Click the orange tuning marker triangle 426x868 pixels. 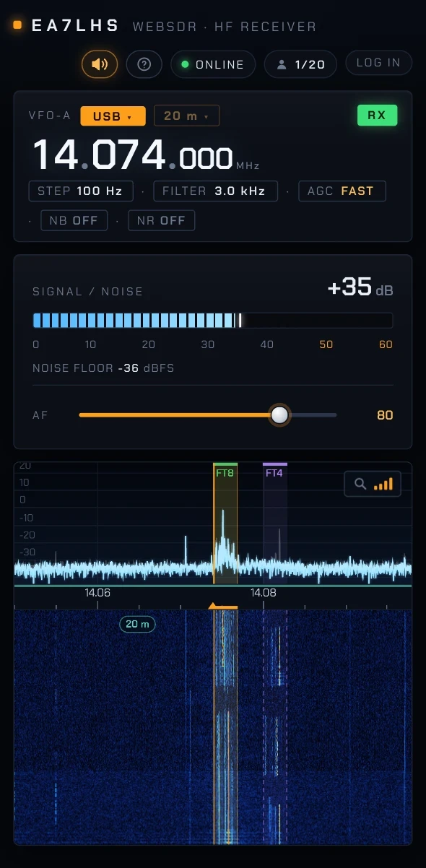(213, 606)
